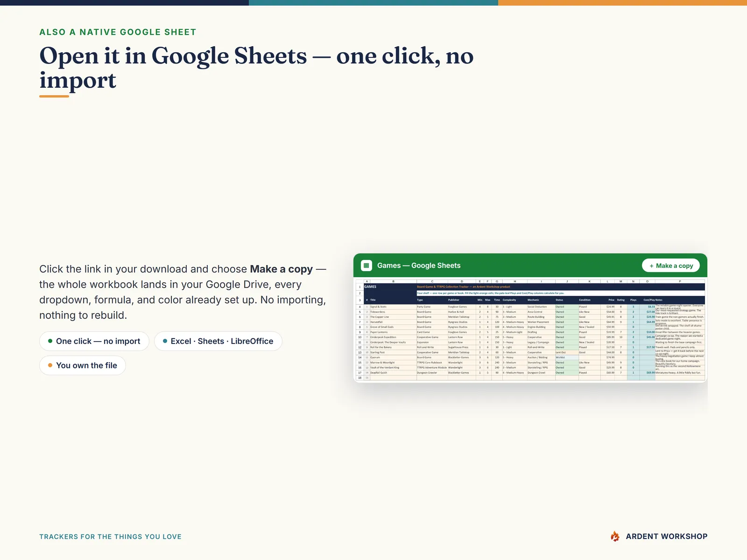Screen dimensions: 747x560
Task: Click 'Legacy / Campaign' mechanic cell
Action: [541, 342]
